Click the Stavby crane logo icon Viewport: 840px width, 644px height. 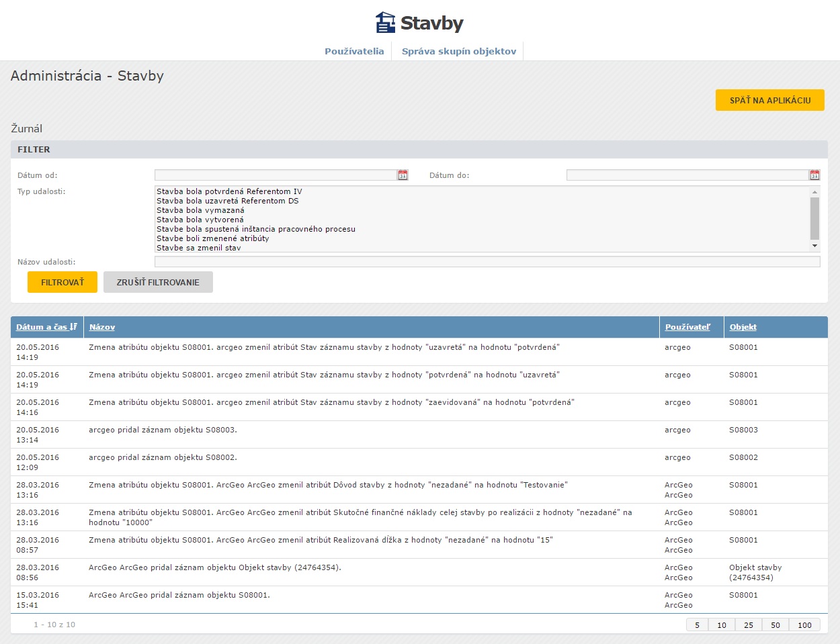click(385, 23)
